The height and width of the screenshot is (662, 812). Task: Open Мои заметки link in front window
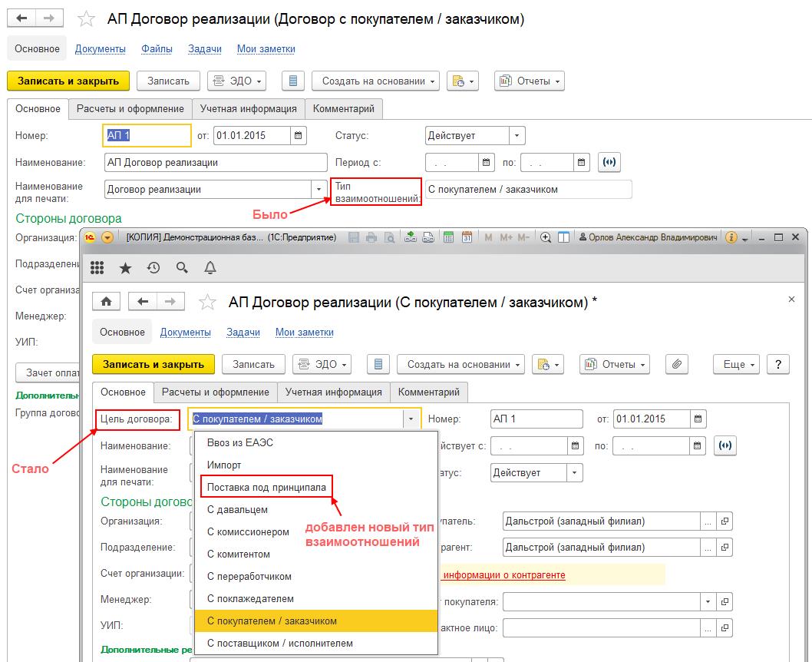tap(305, 332)
